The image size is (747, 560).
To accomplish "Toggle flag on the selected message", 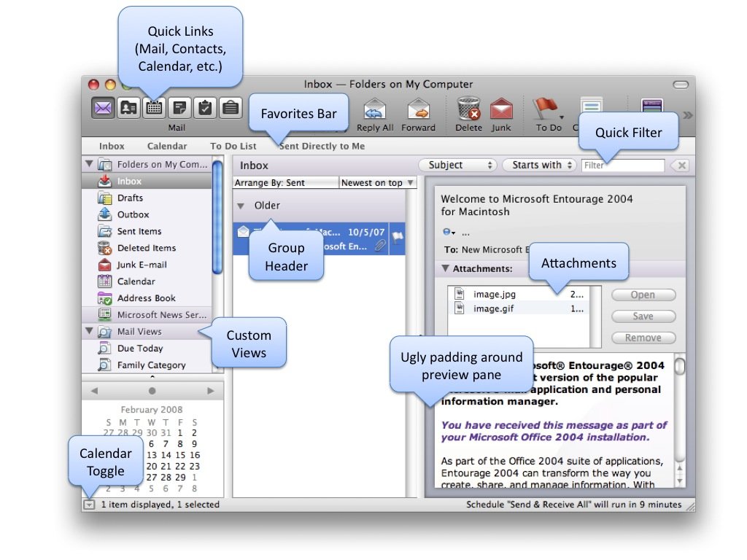I will (x=399, y=236).
